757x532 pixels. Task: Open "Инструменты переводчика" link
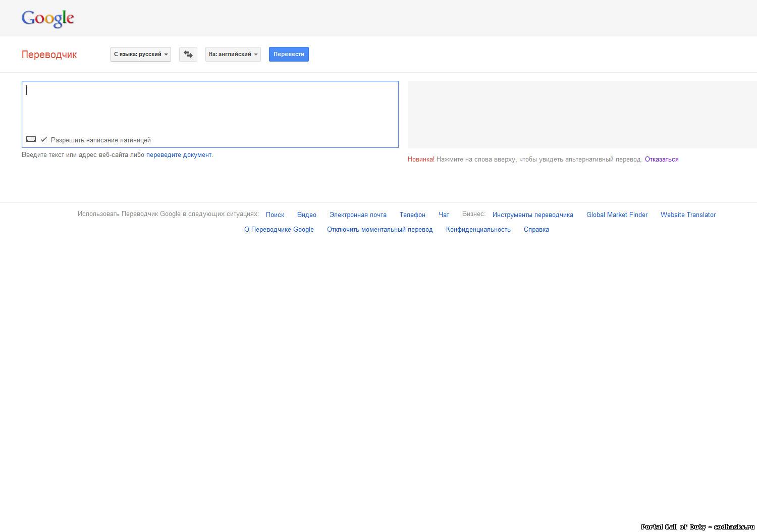coord(533,215)
